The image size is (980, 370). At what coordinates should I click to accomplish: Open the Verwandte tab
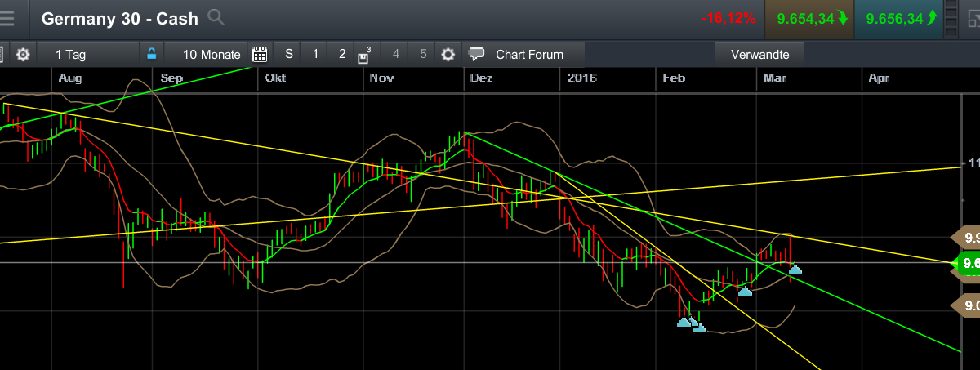[x=759, y=55]
